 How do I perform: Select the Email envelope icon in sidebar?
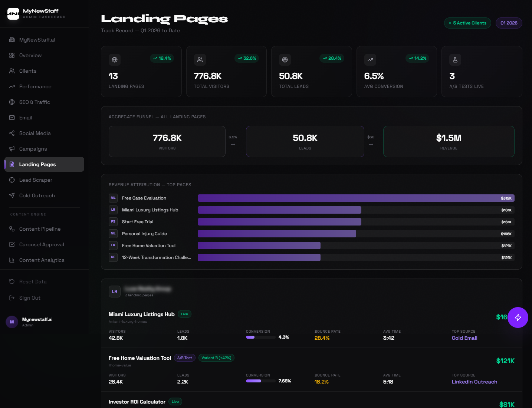click(12, 118)
